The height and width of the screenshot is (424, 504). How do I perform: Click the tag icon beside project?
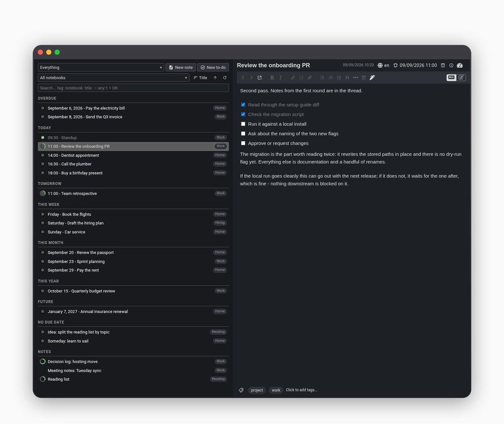point(241,390)
